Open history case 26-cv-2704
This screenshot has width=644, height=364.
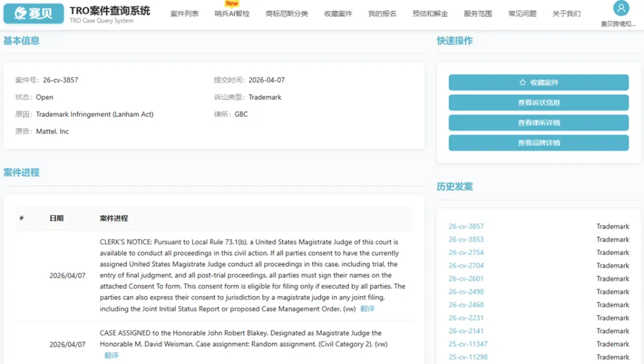click(x=466, y=266)
